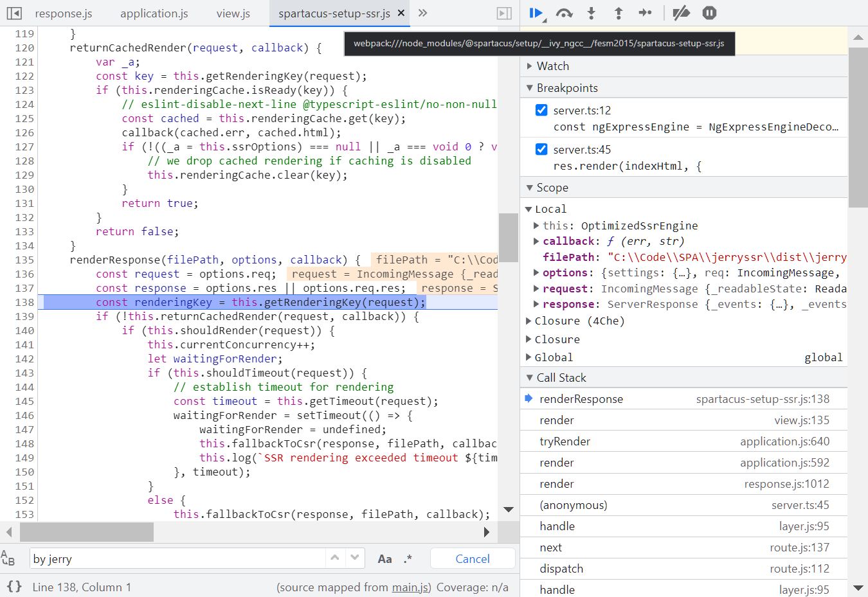868x597 pixels.
Task: Show more tabs with the double chevron
Action: (x=422, y=13)
